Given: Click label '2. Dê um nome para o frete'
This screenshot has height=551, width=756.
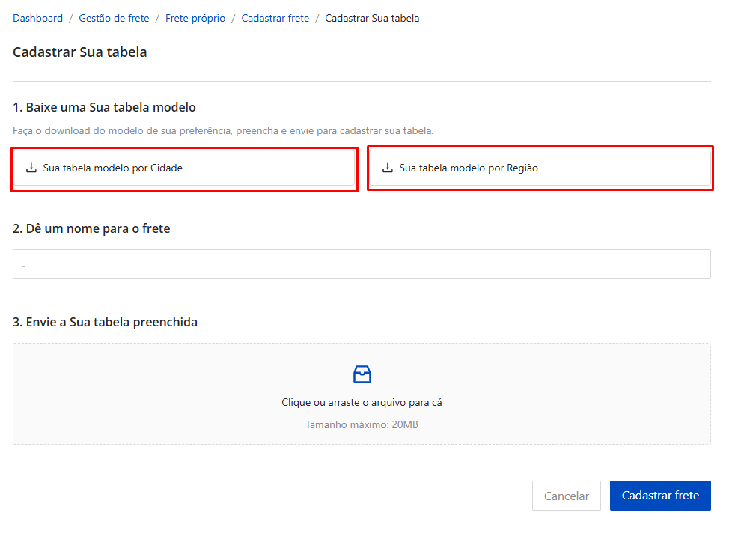Looking at the screenshot, I should [x=91, y=228].
